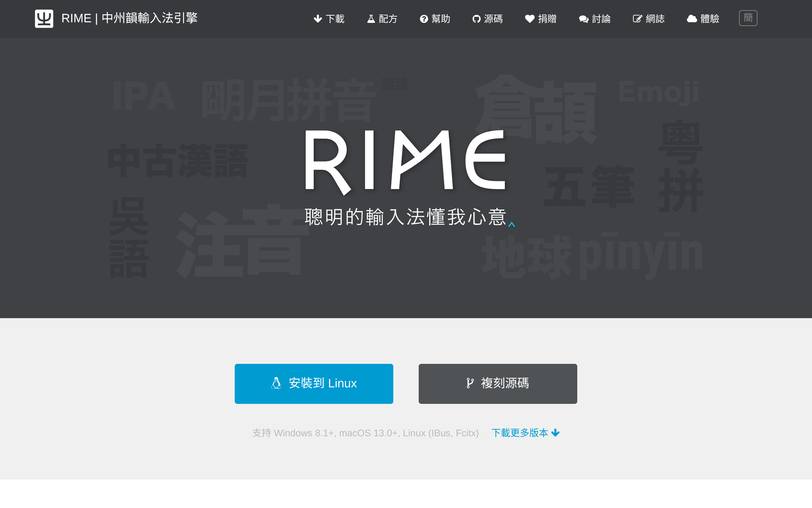This screenshot has height=508, width=812.
Task: Click the cloud icon beside 體驗
Action: point(692,19)
